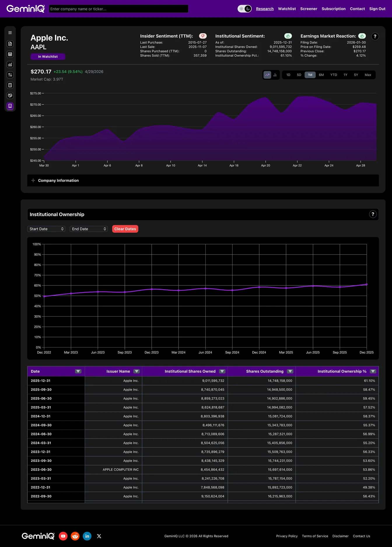
Task: Select the 5Y chart range
Action: [356, 75]
